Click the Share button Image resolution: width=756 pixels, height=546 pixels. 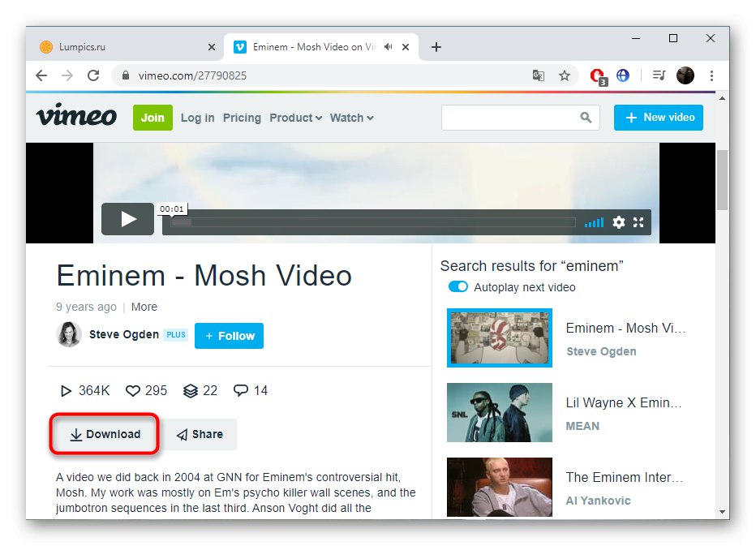pos(200,435)
